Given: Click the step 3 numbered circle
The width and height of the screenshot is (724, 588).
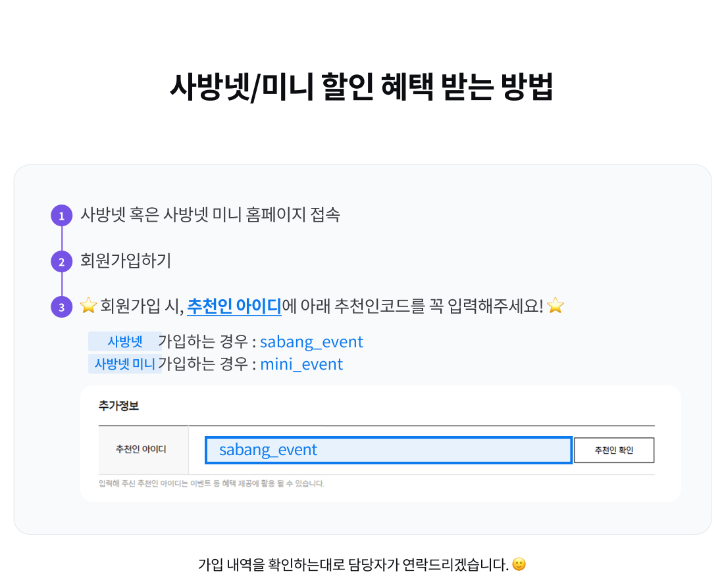Looking at the screenshot, I should 61,307.
